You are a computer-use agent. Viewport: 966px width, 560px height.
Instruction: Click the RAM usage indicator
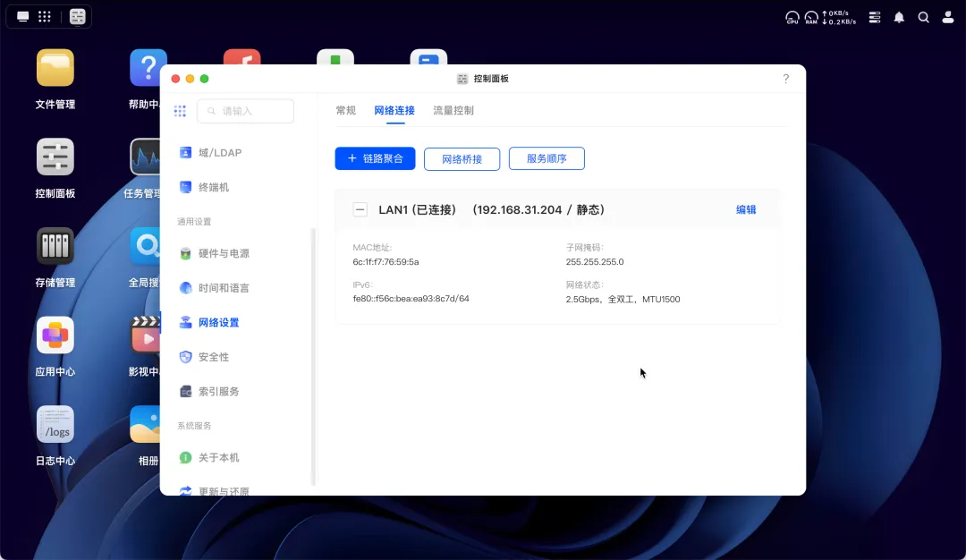point(811,17)
